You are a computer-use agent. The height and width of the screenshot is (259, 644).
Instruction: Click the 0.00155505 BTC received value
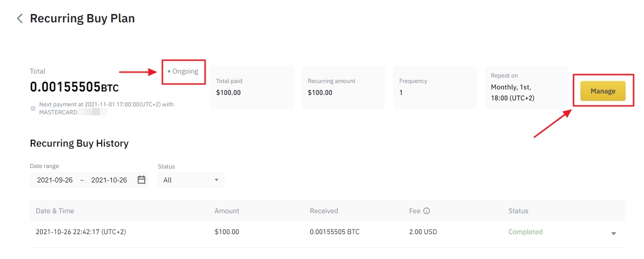click(x=335, y=232)
